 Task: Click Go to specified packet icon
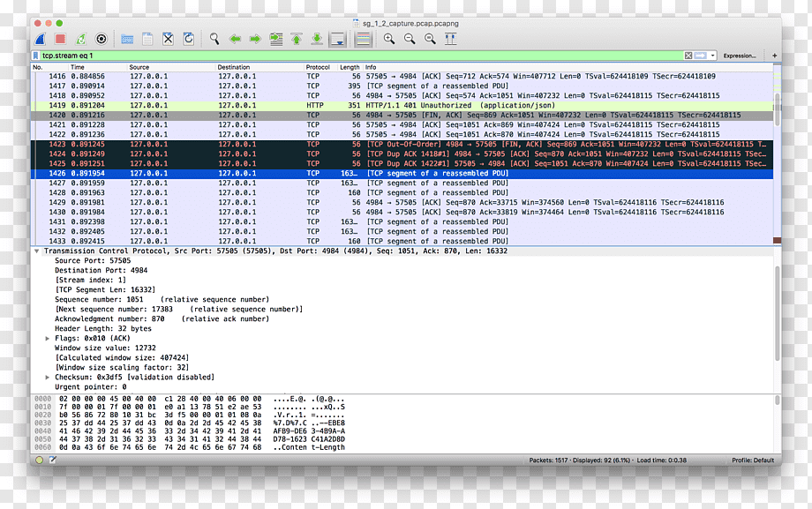(x=276, y=39)
